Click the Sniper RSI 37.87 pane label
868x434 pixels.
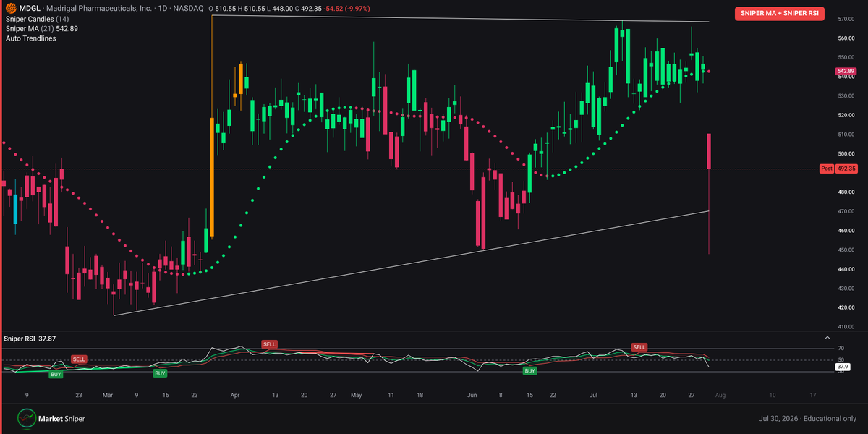30,339
